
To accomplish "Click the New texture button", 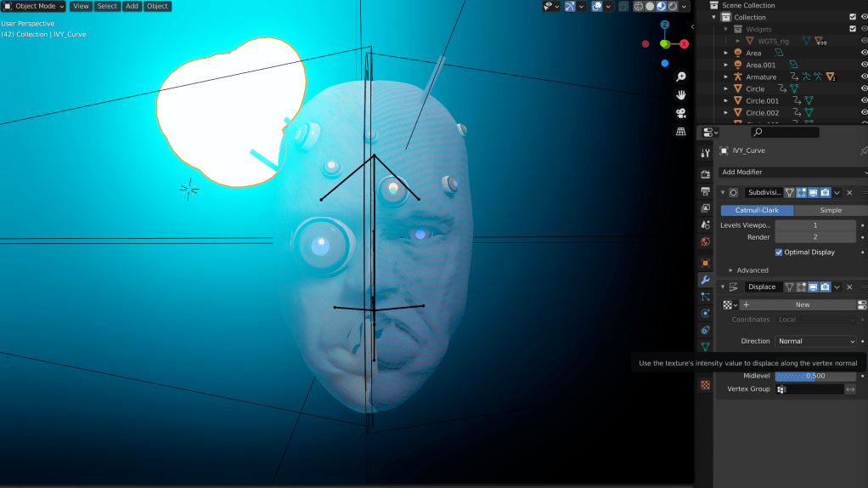I will tap(803, 304).
